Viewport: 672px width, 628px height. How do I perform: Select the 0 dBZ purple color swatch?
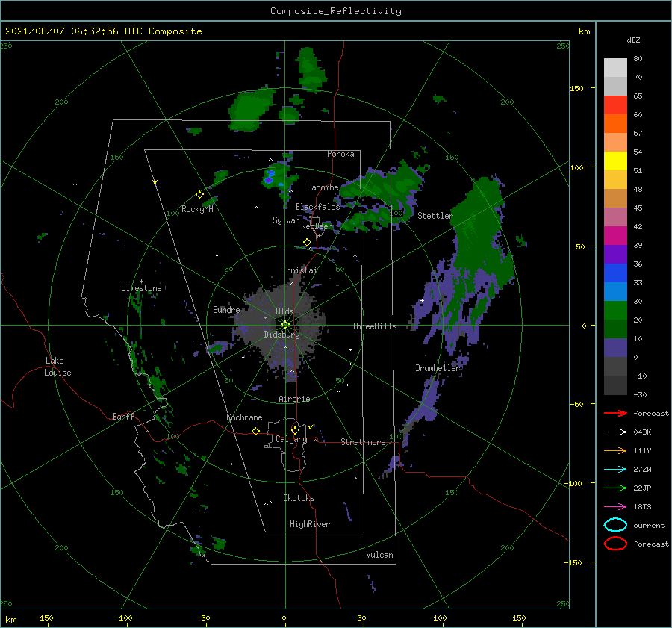click(x=615, y=348)
